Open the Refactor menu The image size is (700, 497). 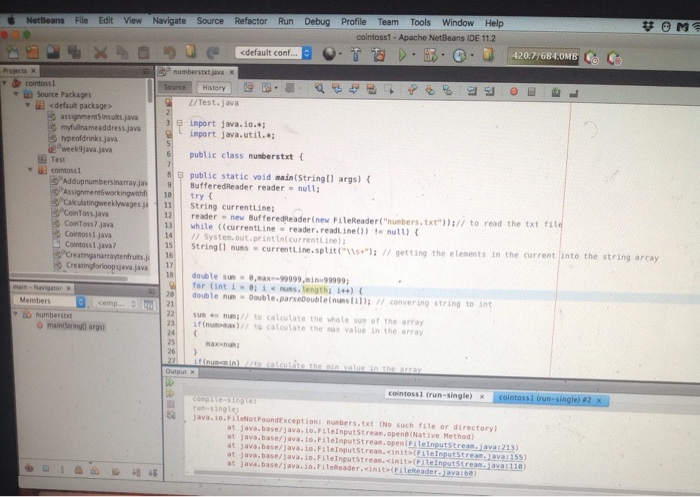point(250,21)
